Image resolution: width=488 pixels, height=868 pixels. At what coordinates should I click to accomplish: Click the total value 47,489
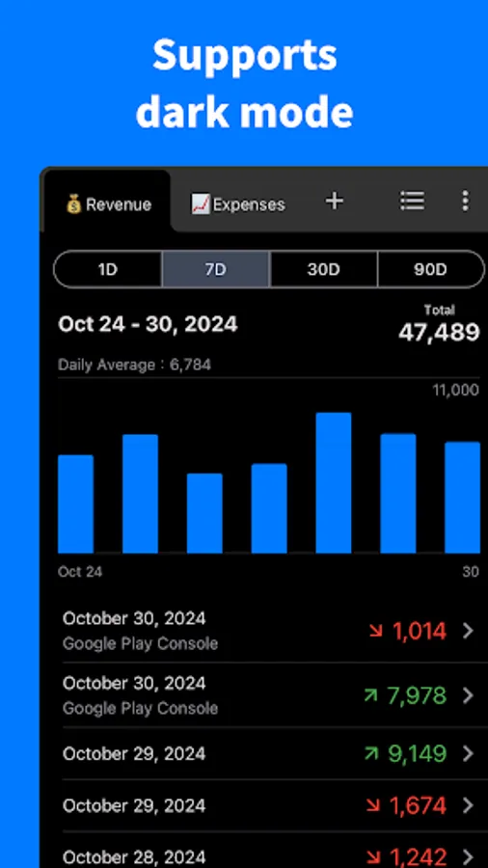439,332
